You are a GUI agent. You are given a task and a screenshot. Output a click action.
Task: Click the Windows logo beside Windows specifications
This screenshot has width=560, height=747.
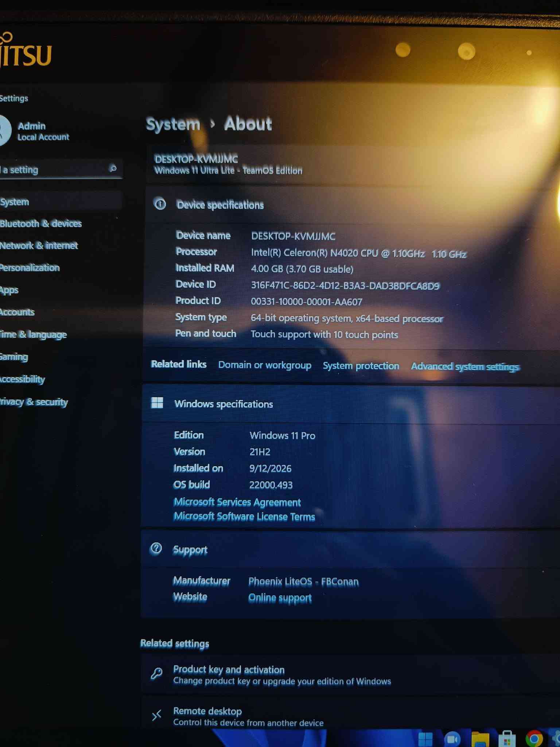click(x=157, y=403)
